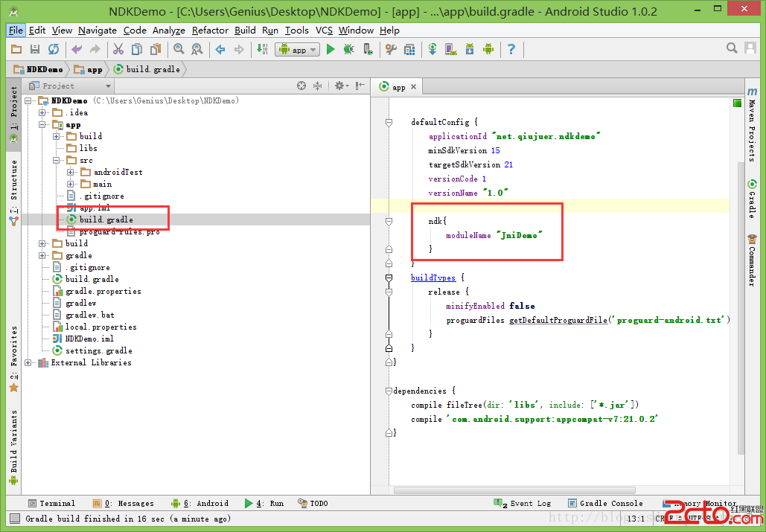The image size is (766, 532).
Task: Copy using the toolbar copy icon
Action: 137,49
